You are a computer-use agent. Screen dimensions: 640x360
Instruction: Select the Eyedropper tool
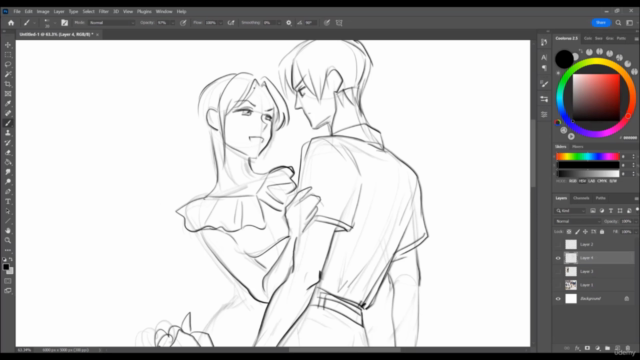8,104
